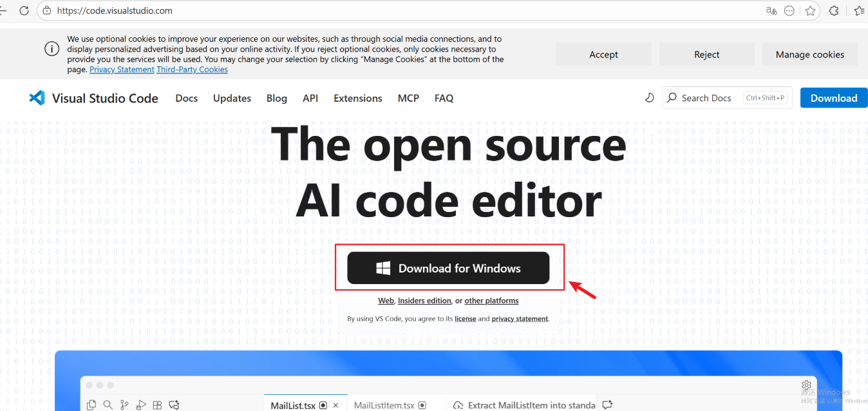Screen dimensions: 868x411
Task: Click the blue Download button in header
Action: click(x=834, y=98)
